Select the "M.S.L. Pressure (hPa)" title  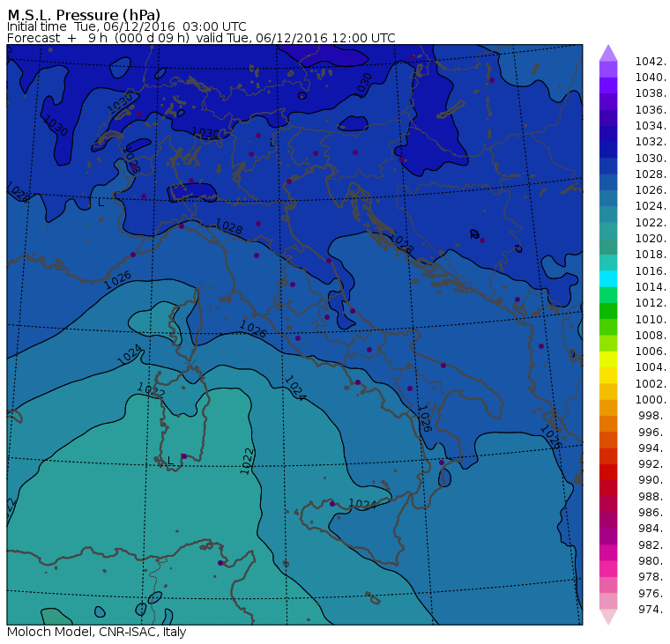pyautogui.click(x=84, y=15)
